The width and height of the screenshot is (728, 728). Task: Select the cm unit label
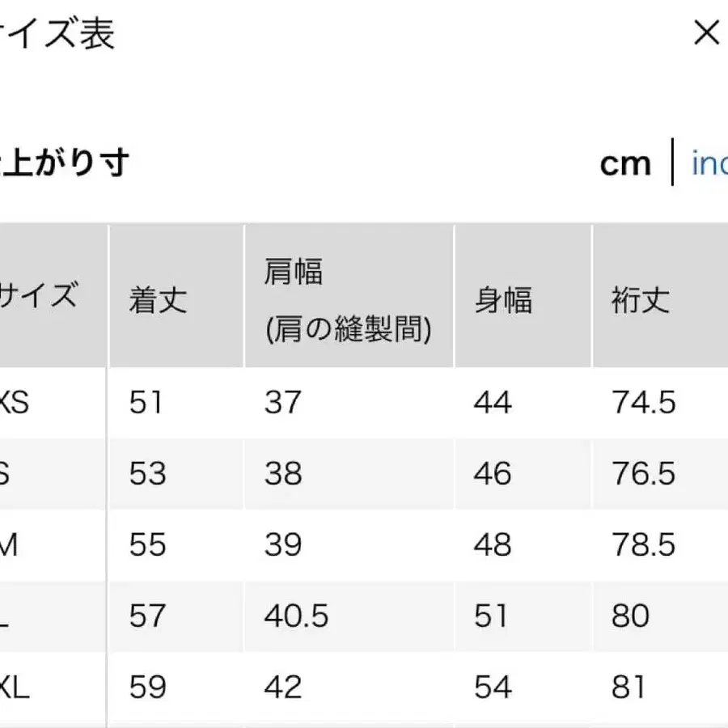click(625, 163)
